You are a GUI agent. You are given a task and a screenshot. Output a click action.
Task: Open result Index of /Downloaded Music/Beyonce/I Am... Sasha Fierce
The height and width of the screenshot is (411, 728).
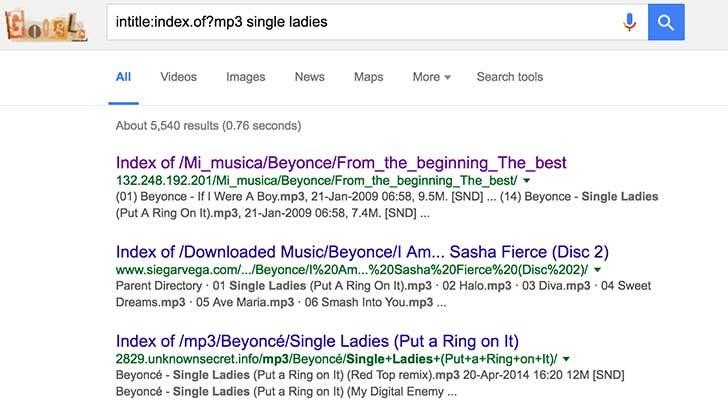tap(362, 252)
